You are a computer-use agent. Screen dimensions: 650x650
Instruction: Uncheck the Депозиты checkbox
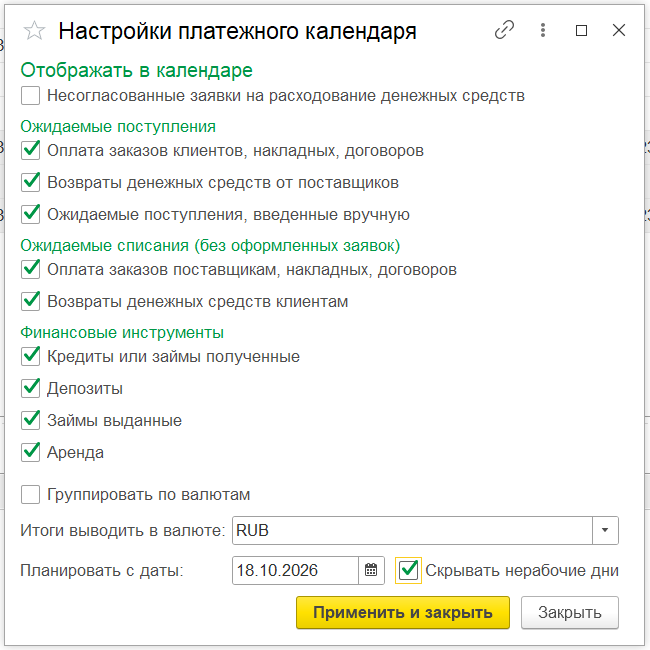30,388
